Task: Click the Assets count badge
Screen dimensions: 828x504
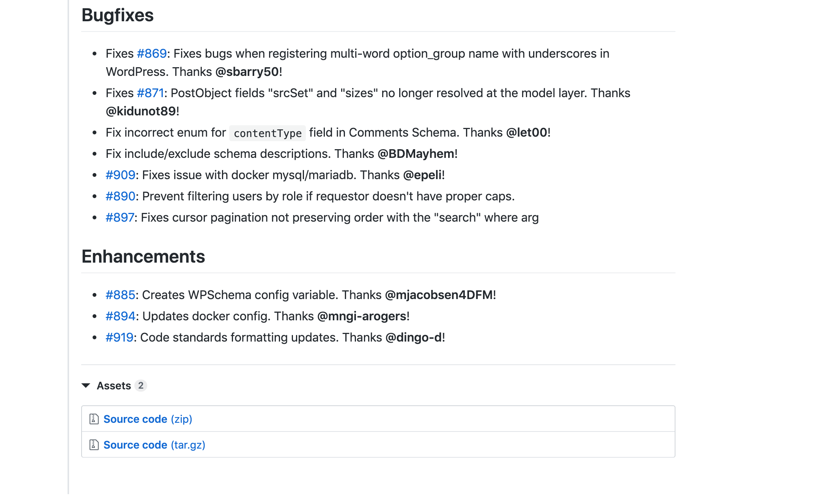Action: click(x=141, y=386)
